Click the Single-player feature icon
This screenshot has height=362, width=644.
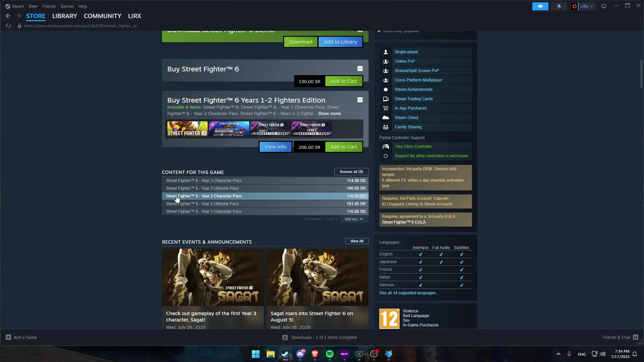click(385, 52)
